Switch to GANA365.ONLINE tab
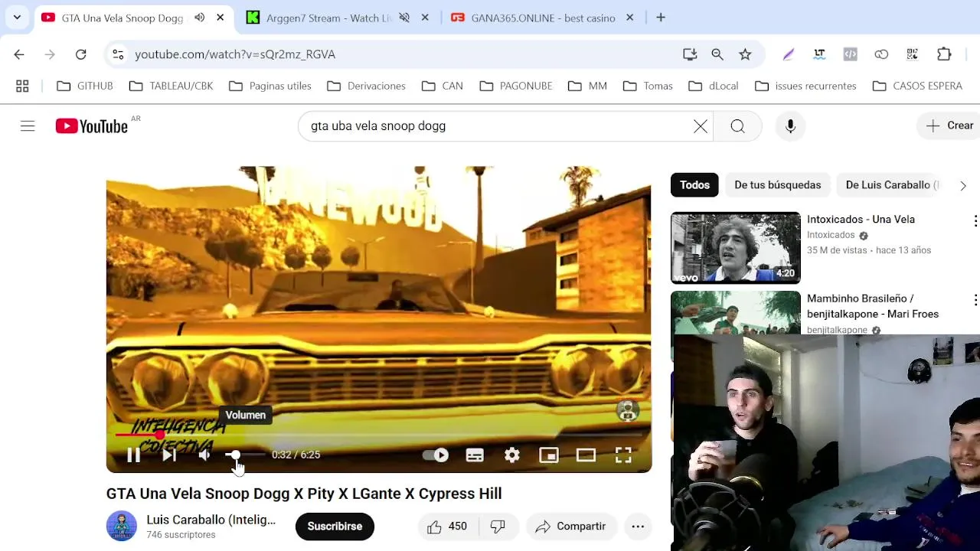The width and height of the screenshot is (980, 551). click(544, 18)
